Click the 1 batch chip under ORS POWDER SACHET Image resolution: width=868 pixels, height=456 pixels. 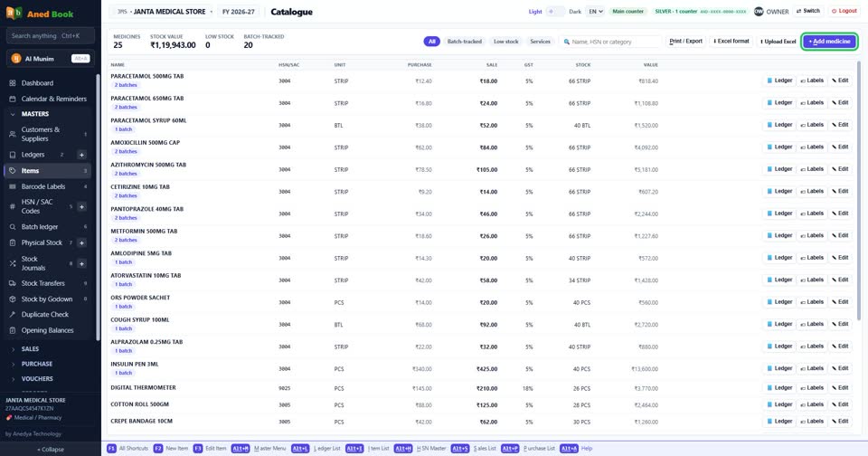124,307
